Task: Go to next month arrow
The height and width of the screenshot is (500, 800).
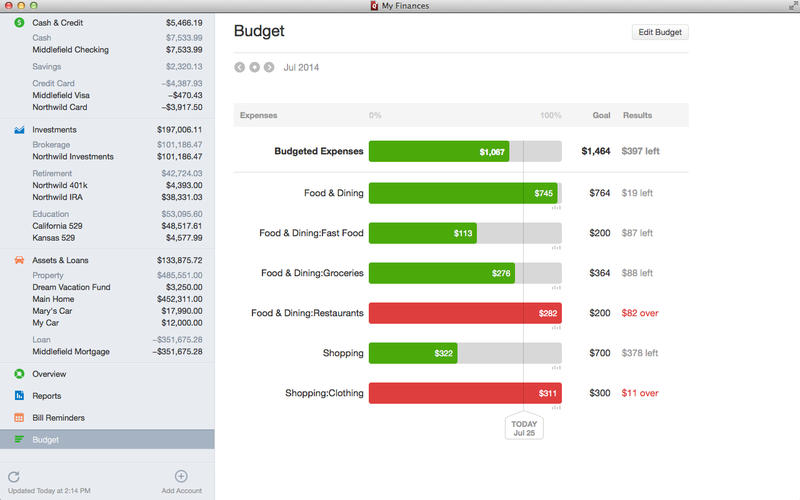Action: pos(269,67)
